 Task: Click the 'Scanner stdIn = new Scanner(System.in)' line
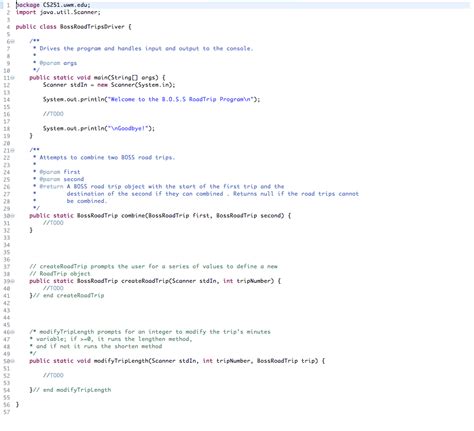tap(109, 85)
